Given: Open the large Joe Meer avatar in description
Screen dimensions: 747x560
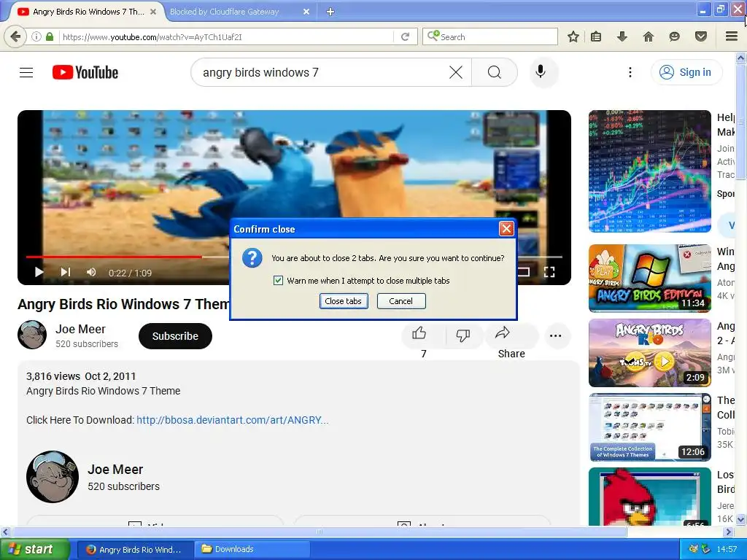Looking at the screenshot, I should pos(53,477).
